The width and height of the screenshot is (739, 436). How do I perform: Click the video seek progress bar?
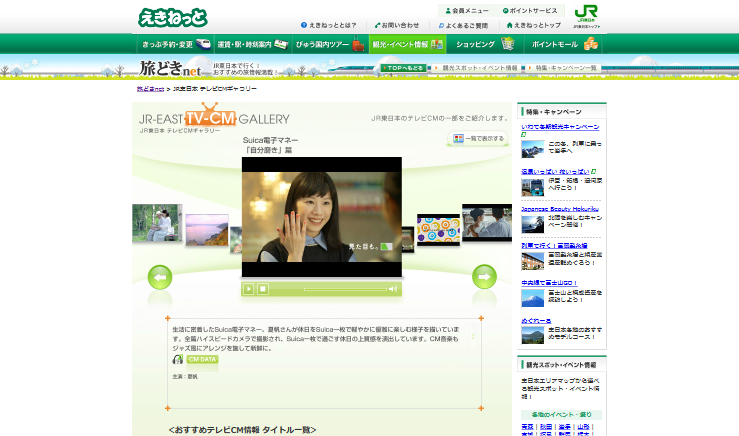(x=345, y=289)
